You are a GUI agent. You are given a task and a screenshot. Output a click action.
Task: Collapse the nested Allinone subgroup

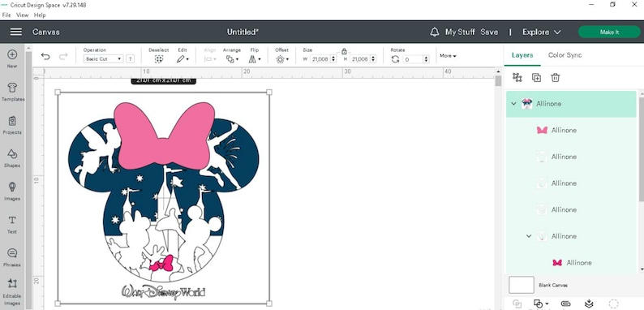529,236
